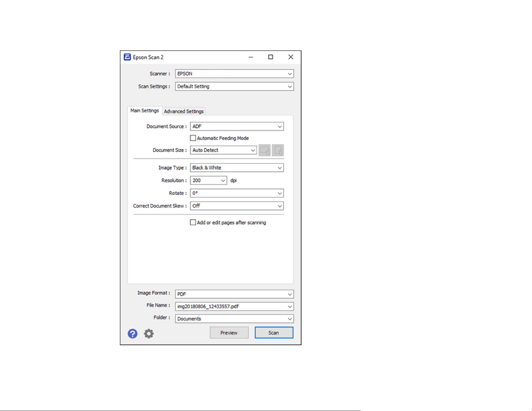Maximize the Epson Scan 2 window
This screenshot has height=411, width=532.
(271, 57)
